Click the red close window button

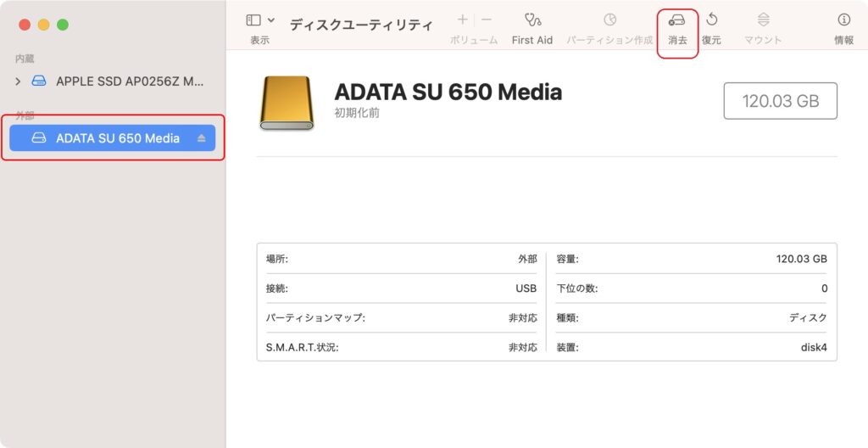point(25,25)
